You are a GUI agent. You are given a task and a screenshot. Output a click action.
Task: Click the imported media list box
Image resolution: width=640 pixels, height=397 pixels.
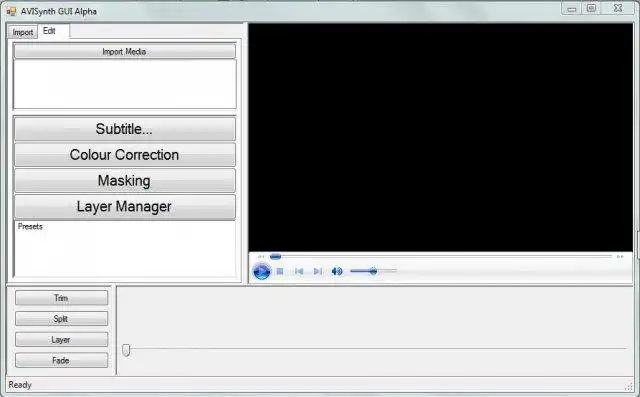124,84
